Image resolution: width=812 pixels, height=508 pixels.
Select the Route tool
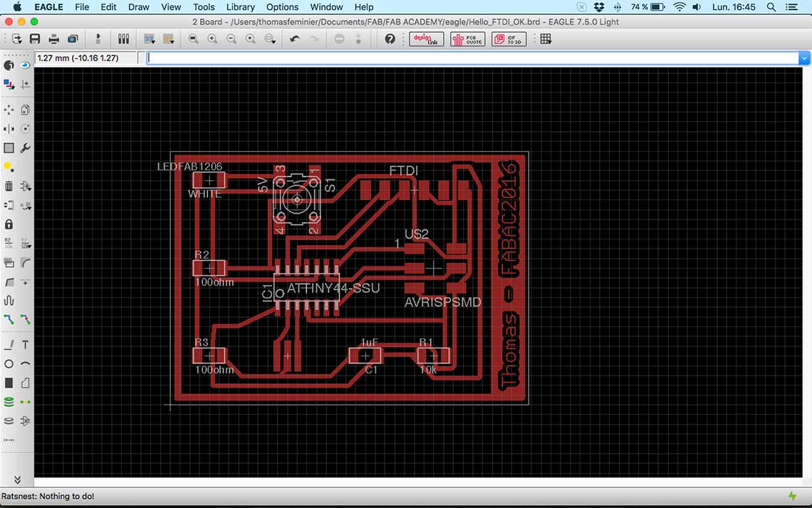point(9,319)
